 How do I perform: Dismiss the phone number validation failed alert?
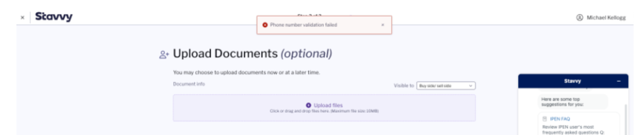point(382,25)
